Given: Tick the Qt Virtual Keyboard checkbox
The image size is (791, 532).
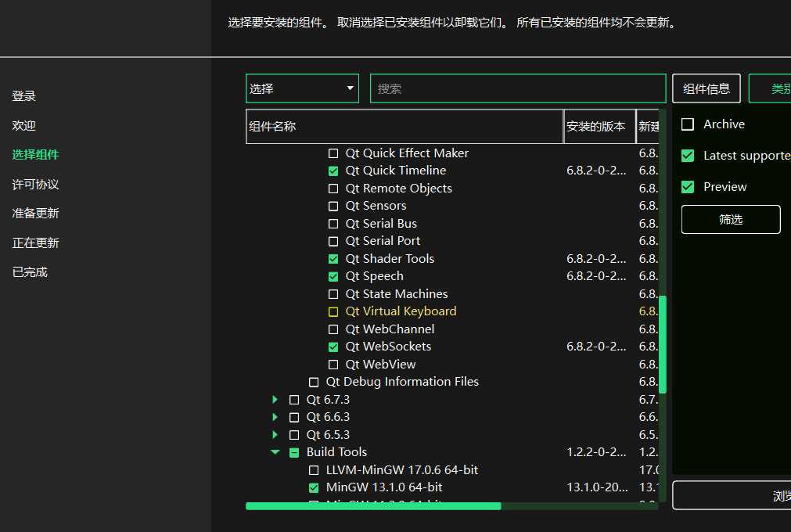Looking at the screenshot, I should click(x=333, y=311).
